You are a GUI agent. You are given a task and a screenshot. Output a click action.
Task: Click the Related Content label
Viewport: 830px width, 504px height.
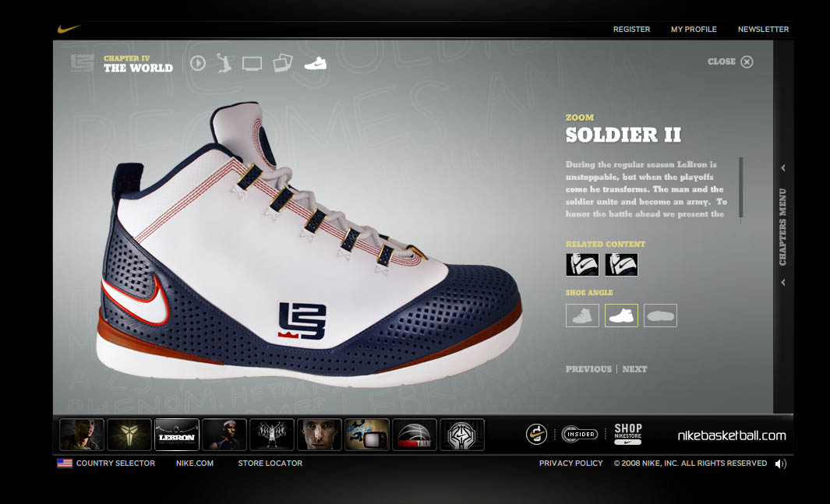tap(605, 245)
